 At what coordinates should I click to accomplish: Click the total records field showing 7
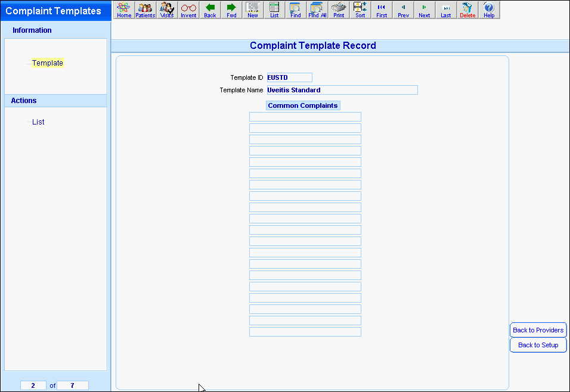pos(72,385)
